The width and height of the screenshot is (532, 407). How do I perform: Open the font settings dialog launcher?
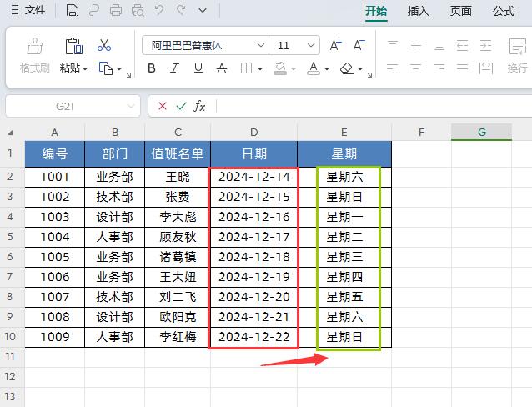[x=370, y=75]
